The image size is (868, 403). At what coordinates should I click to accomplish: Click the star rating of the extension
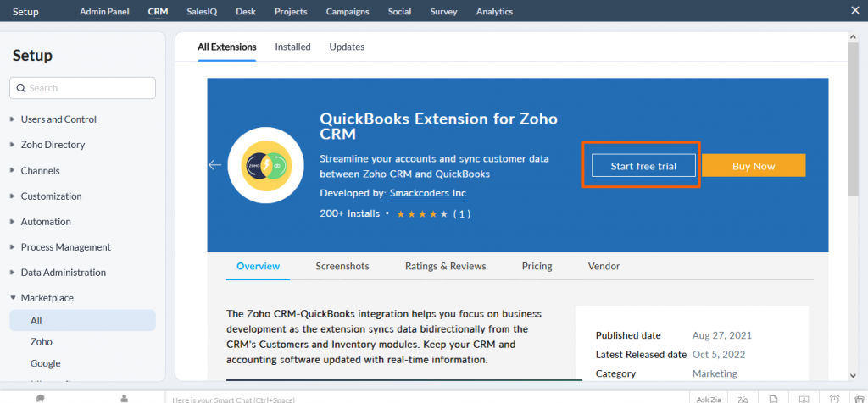click(x=422, y=214)
